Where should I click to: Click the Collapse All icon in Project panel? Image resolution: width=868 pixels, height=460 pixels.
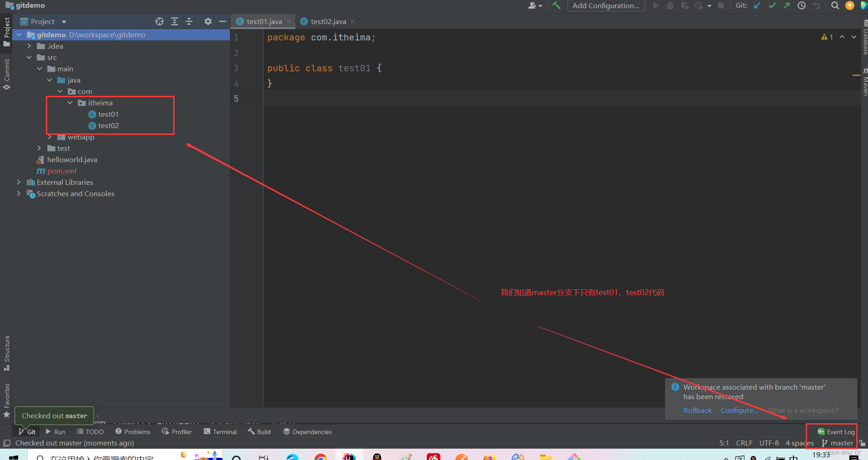pos(190,21)
